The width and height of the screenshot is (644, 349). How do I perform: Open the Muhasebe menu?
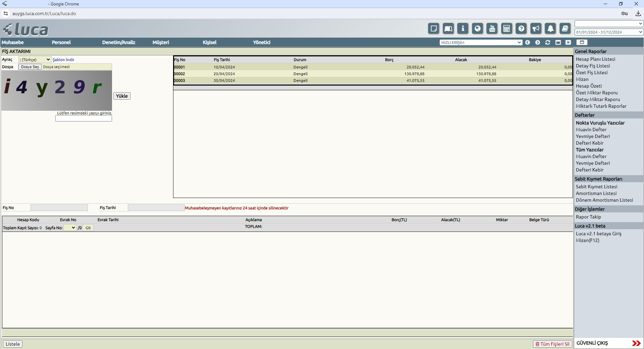(13, 42)
